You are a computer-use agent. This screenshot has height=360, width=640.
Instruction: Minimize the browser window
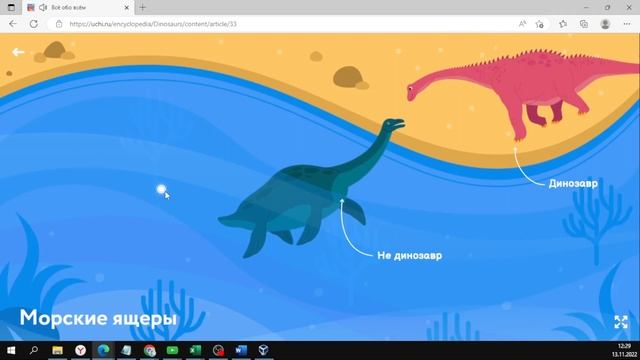click(x=586, y=7)
